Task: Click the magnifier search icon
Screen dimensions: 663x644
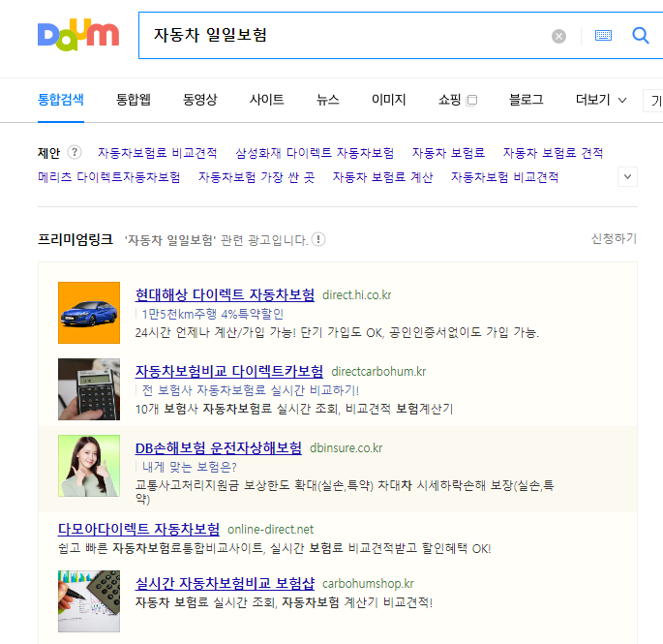Action: pos(640,36)
